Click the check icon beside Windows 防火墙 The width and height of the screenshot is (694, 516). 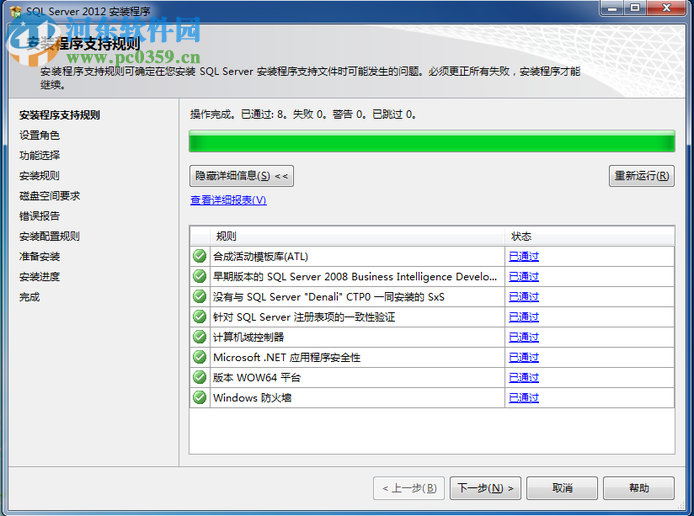tap(200, 397)
